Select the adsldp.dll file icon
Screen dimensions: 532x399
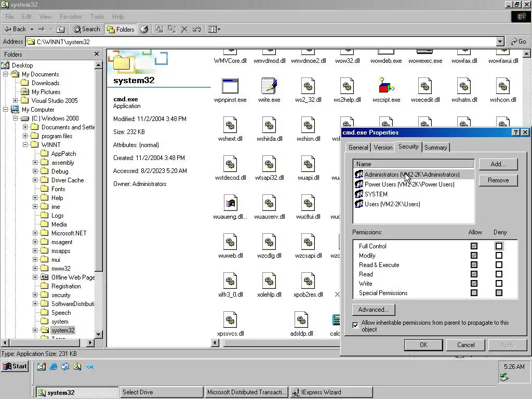(301, 320)
